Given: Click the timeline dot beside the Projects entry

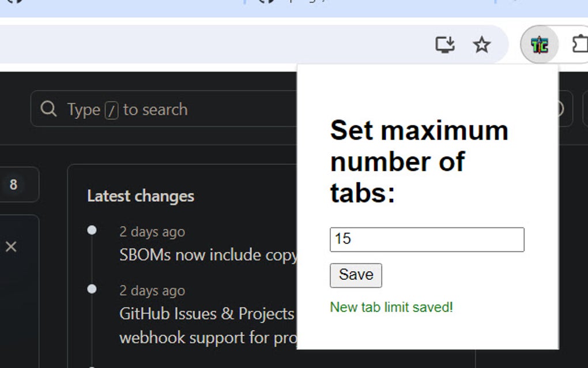Looking at the screenshot, I should click(92, 289).
